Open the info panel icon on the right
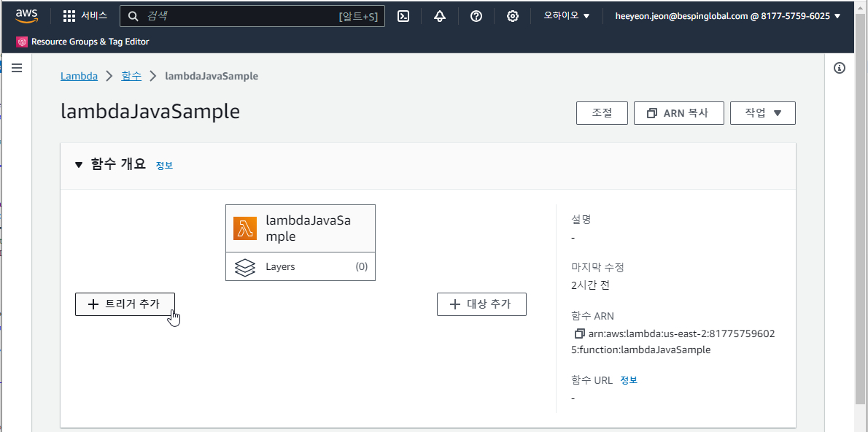The width and height of the screenshot is (868, 432). [x=840, y=68]
